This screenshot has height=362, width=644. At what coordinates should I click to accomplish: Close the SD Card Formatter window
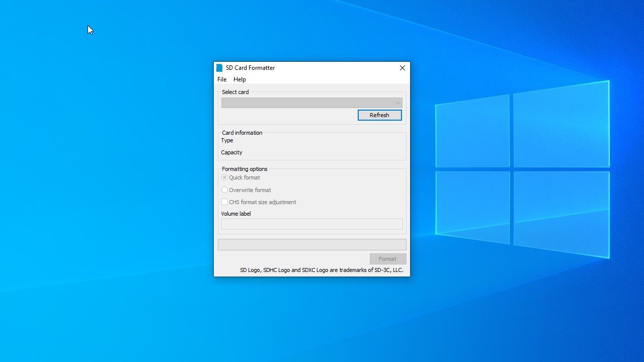(402, 68)
